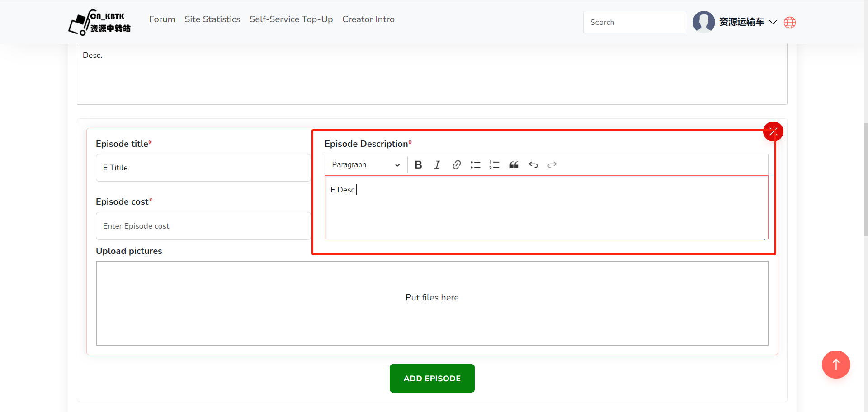Open the Forum page
This screenshot has width=868, height=412.
click(162, 19)
